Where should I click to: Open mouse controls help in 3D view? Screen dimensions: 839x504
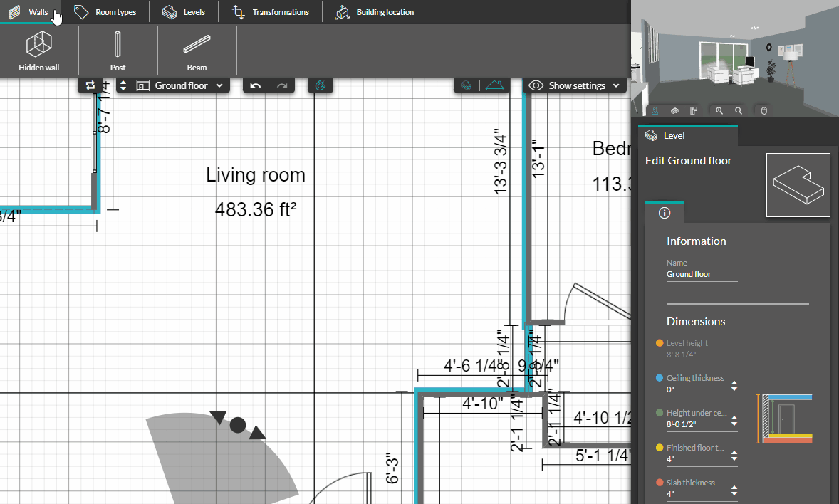tap(763, 110)
